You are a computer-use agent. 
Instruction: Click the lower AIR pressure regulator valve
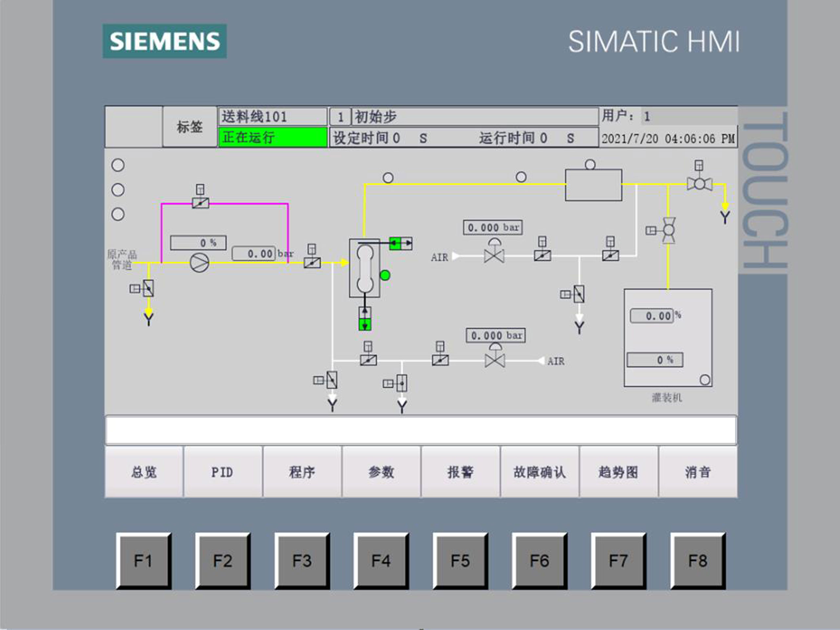[x=495, y=360]
